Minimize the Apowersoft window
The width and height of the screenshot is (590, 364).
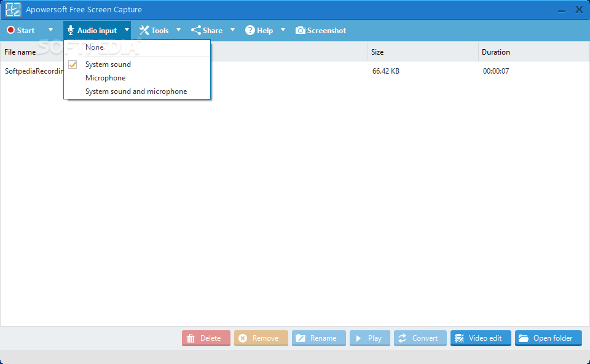[561, 11]
